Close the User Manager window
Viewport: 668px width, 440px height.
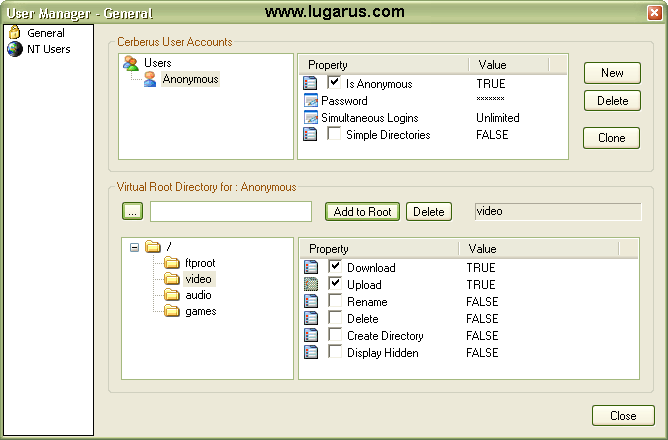(x=654, y=13)
